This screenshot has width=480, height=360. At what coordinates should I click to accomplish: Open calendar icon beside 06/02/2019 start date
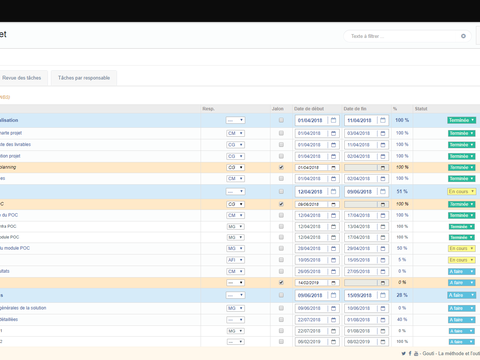tap(333, 342)
